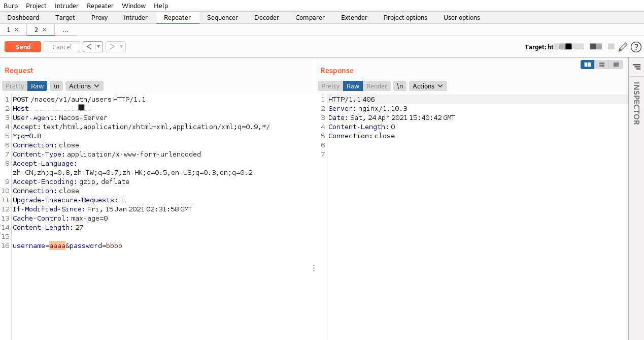This screenshot has width=644, height=340.
Task: Open the User options tab
Action: point(462,17)
